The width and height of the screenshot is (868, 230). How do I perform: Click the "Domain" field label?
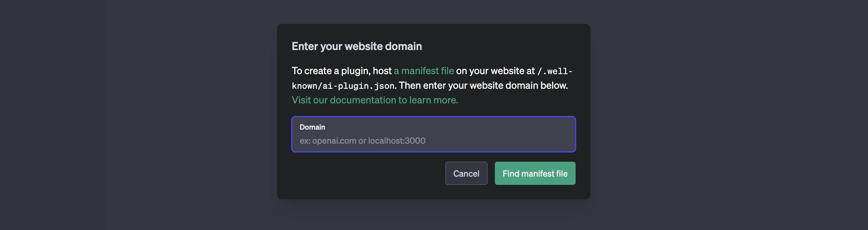coord(312,127)
